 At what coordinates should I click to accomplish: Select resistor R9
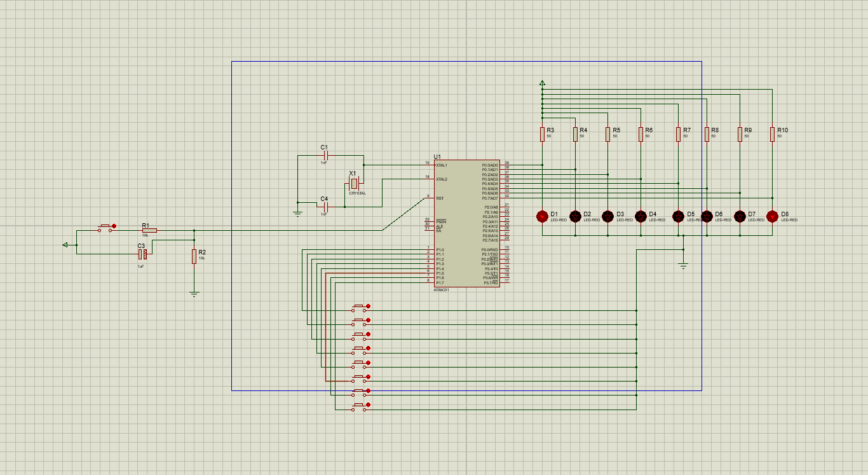740,134
